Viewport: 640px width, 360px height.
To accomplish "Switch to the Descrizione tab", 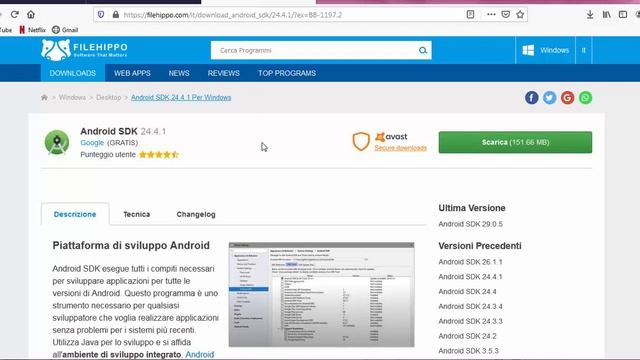I will pos(75,214).
